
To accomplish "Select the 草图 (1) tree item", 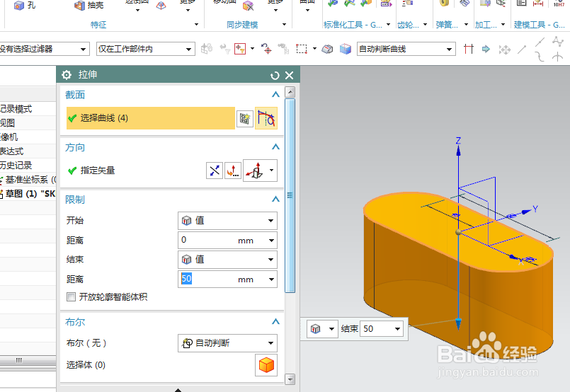I will pyautogui.click(x=28, y=194).
